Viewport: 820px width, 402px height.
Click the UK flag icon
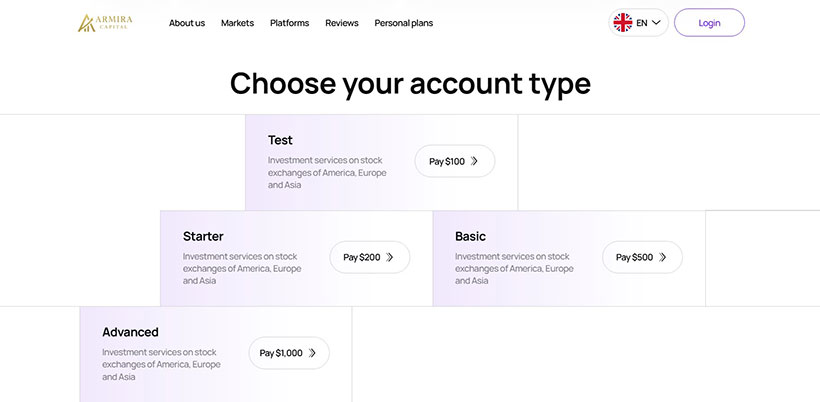coord(623,22)
